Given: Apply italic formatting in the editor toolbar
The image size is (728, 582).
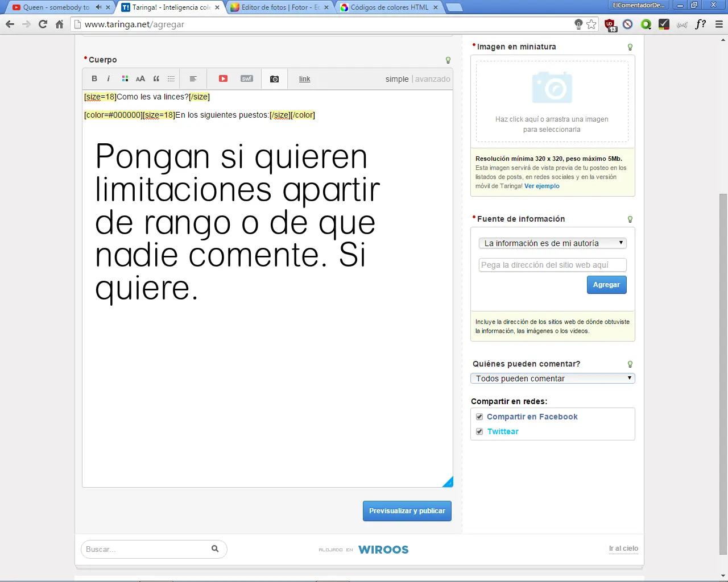Looking at the screenshot, I should 109,79.
